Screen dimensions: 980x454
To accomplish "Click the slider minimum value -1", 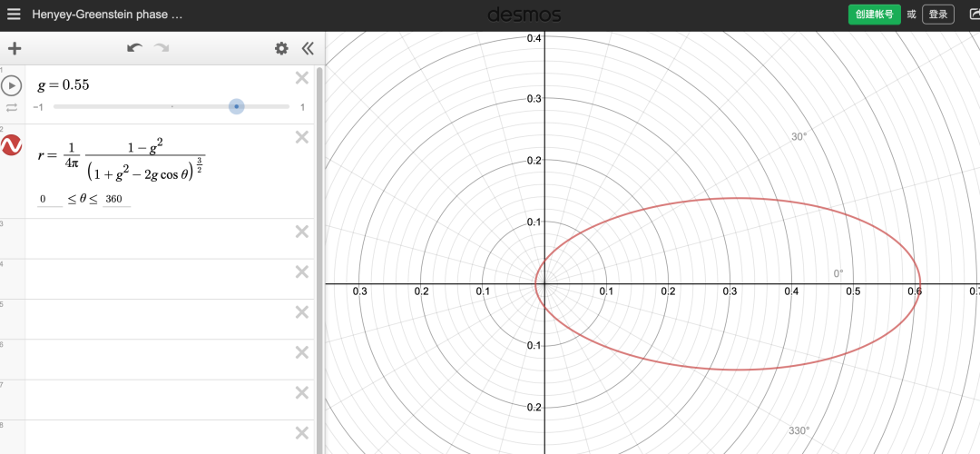I will pyautogui.click(x=38, y=107).
